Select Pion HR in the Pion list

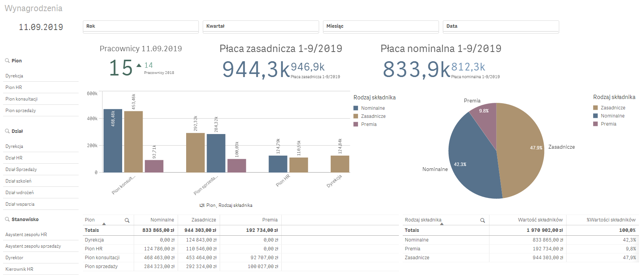pos(14,87)
